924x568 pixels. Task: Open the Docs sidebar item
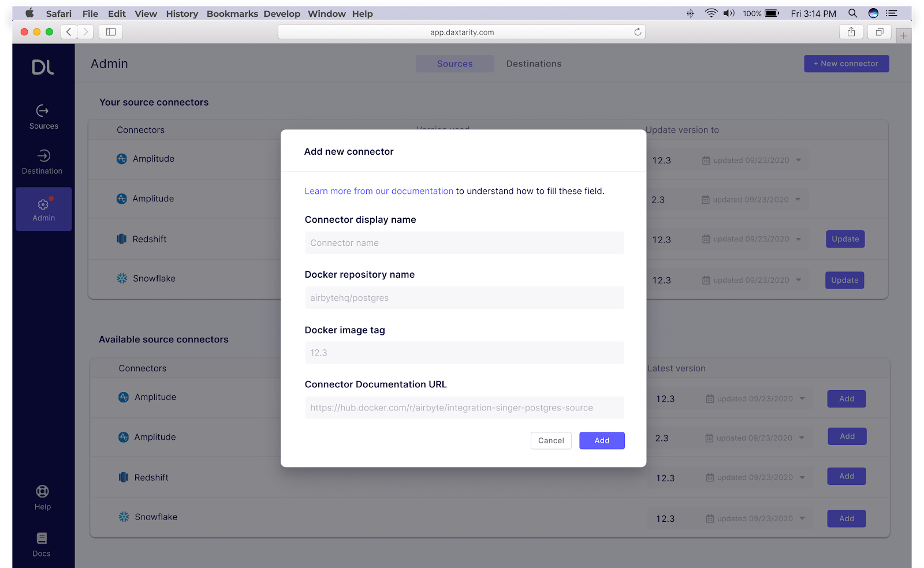click(x=42, y=544)
